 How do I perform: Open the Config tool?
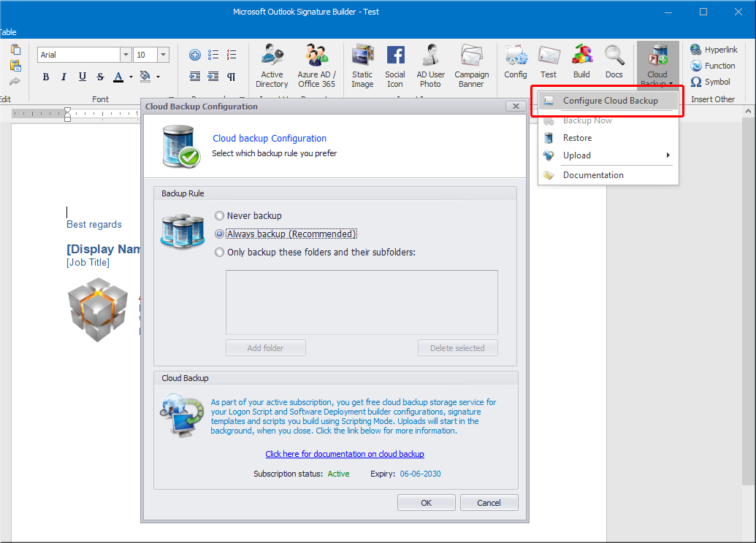(516, 62)
